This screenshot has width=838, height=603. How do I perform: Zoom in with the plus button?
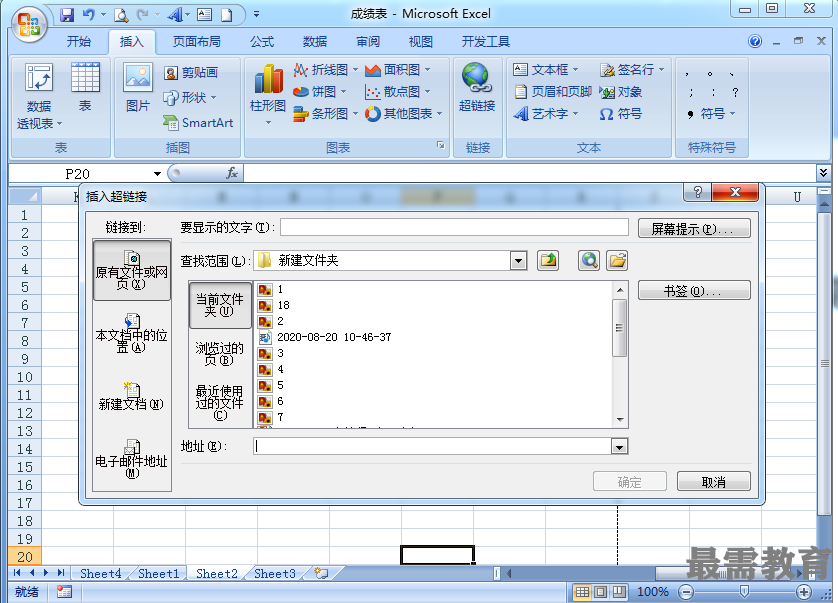803,592
